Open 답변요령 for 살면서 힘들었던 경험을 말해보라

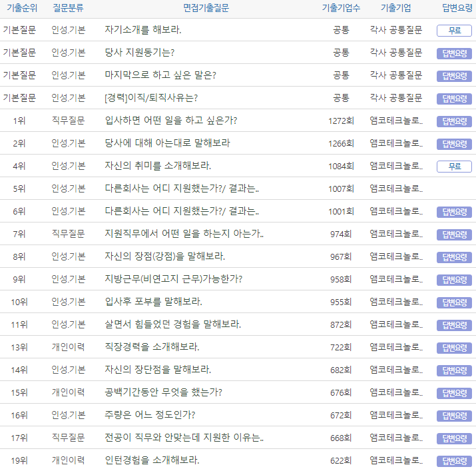454,325
